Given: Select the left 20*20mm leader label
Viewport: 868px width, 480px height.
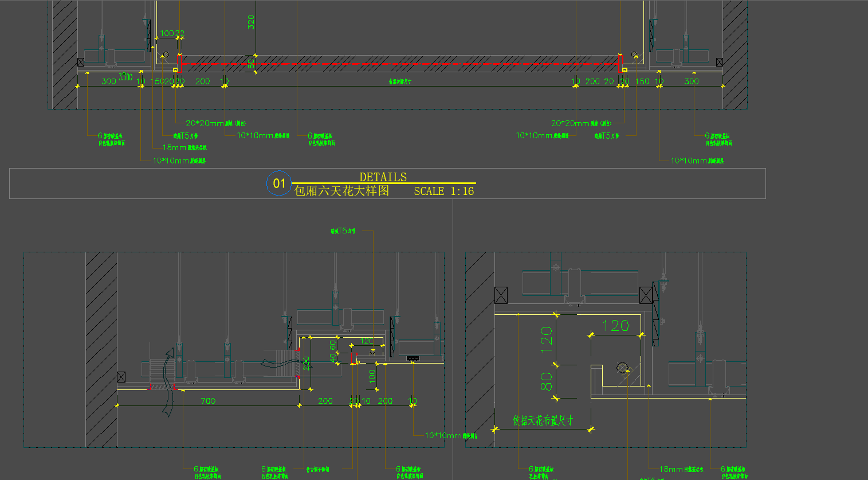Looking at the screenshot, I should coord(215,123).
